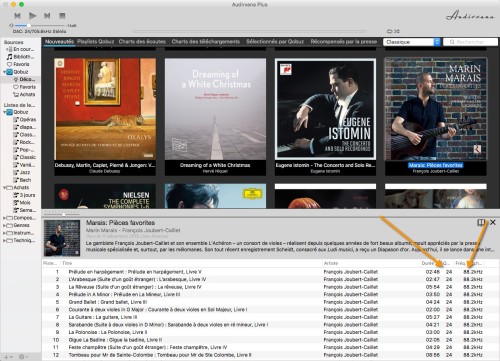This screenshot has width=500, height=361.
Task: Expand the Techniq... folder
Action: [x=4, y=240]
